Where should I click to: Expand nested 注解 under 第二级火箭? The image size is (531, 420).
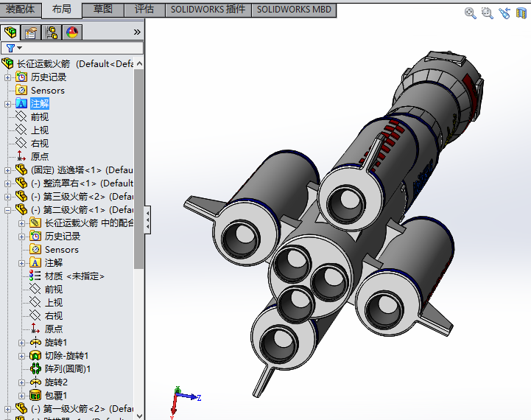point(21,263)
